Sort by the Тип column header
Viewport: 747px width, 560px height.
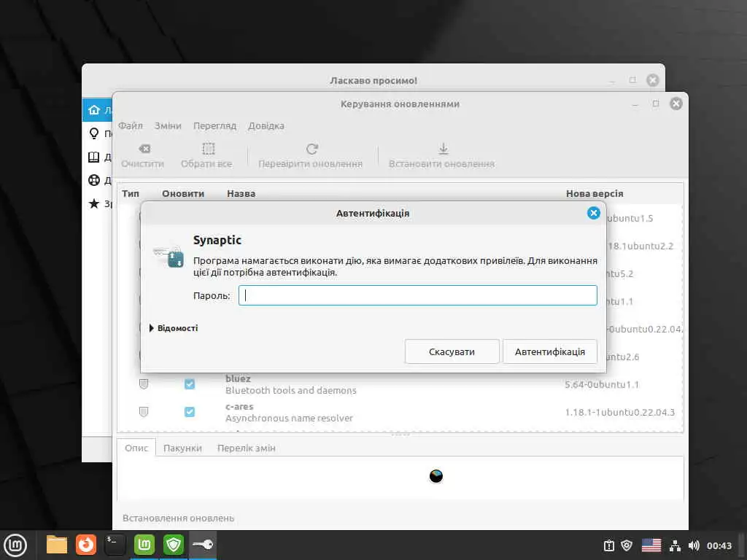coord(131,193)
